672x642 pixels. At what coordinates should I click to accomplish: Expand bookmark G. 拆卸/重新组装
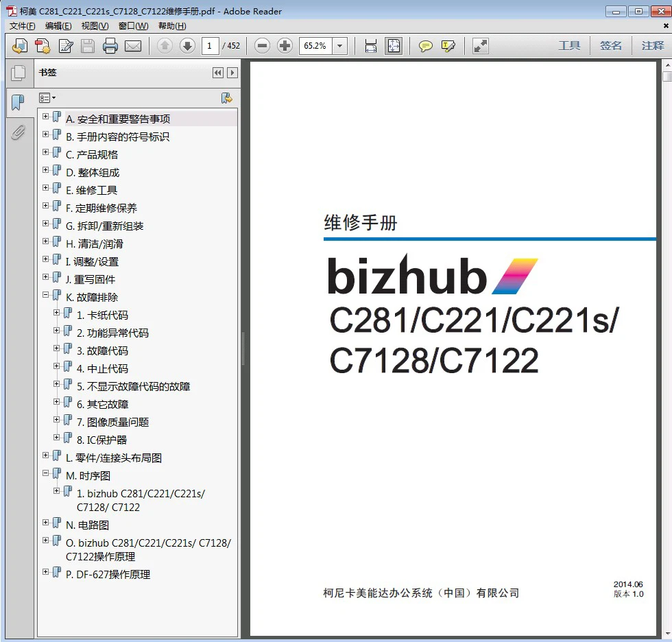click(x=45, y=224)
